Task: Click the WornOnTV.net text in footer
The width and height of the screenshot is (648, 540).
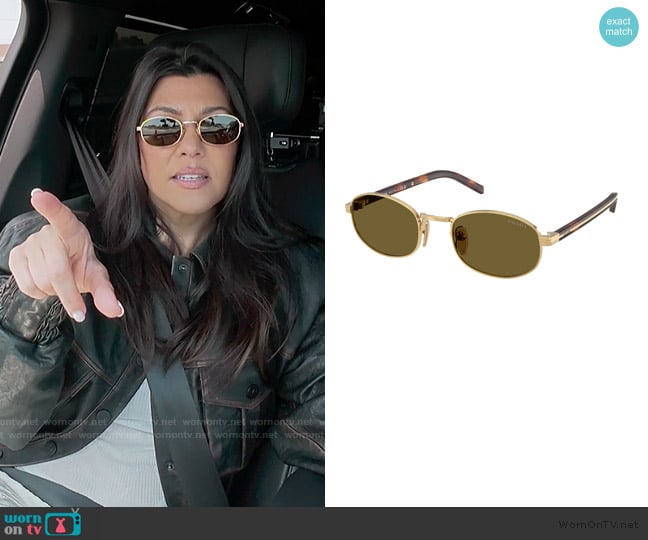Action: point(598,525)
